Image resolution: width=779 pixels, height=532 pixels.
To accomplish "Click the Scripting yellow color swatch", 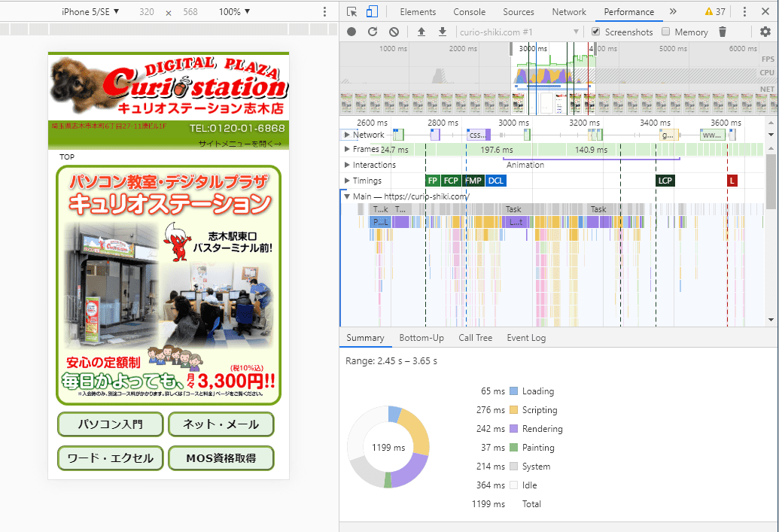I will point(514,410).
